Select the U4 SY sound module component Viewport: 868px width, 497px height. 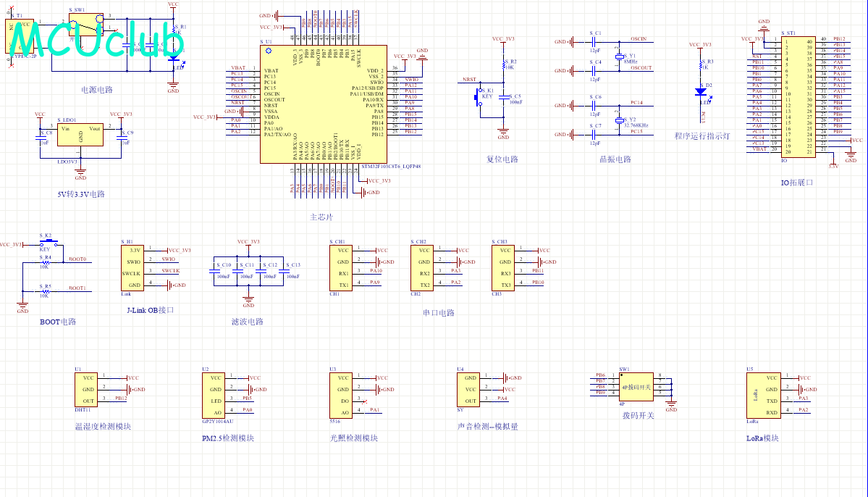[468, 390]
